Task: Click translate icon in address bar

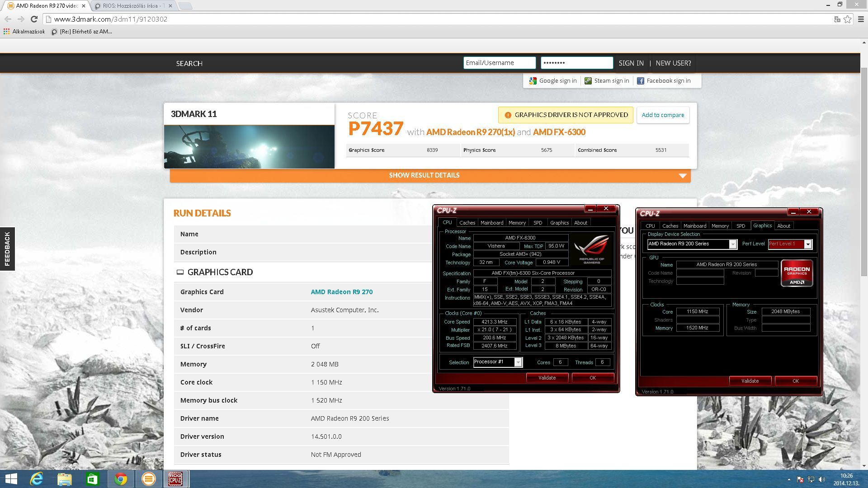Action: (x=837, y=19)
